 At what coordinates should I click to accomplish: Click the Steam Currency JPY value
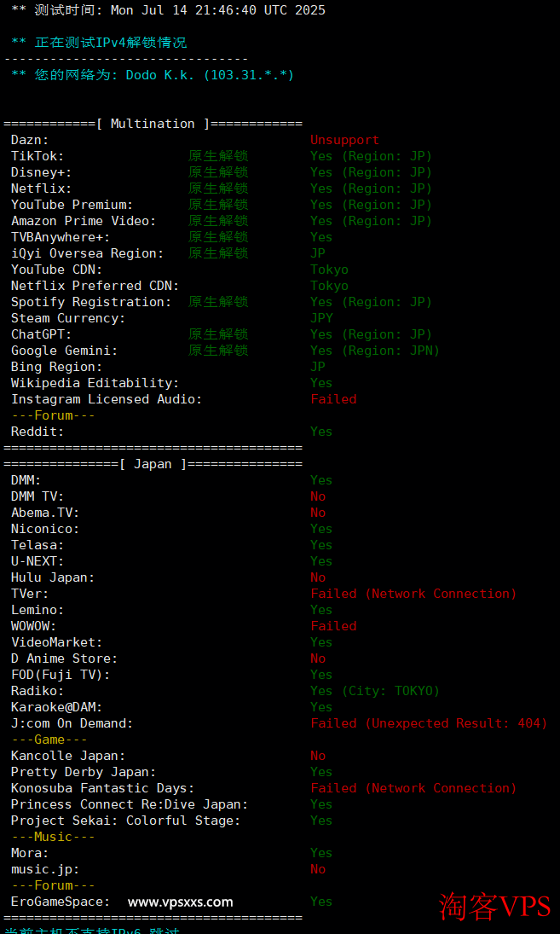click(x=321, y=318)
